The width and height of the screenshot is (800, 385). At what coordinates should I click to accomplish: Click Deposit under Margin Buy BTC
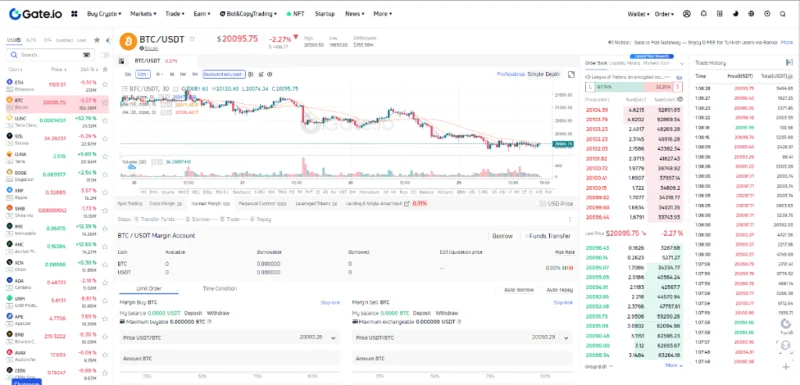click(x=193, y=313)
